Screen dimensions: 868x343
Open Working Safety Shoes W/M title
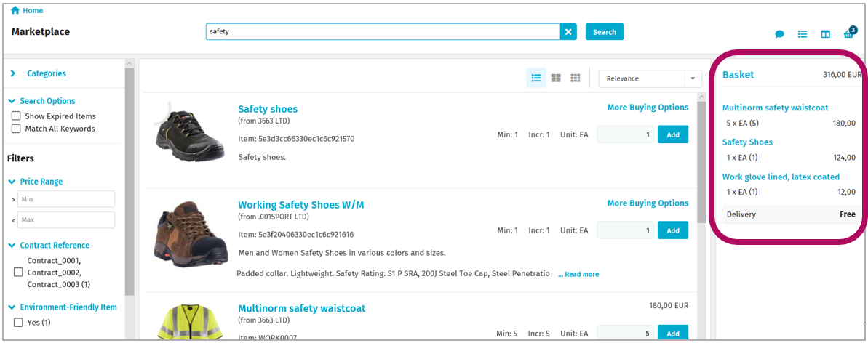click(x=300, y=205)
